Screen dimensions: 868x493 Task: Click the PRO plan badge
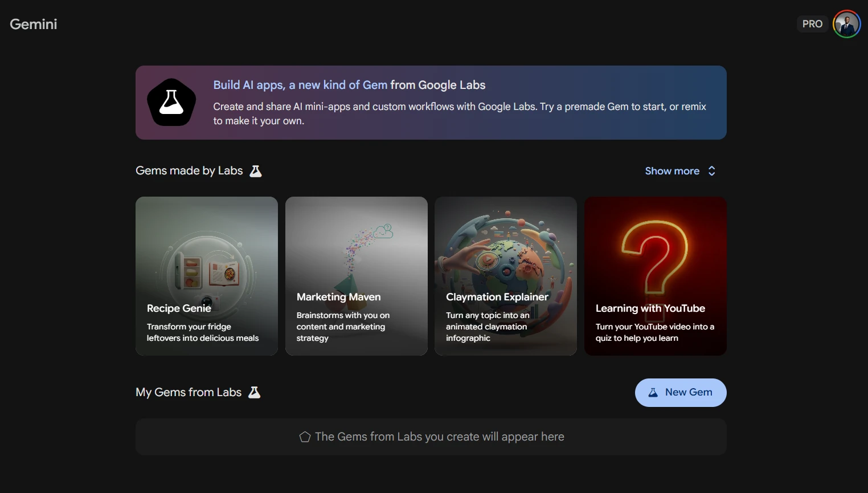coord(812,24)
